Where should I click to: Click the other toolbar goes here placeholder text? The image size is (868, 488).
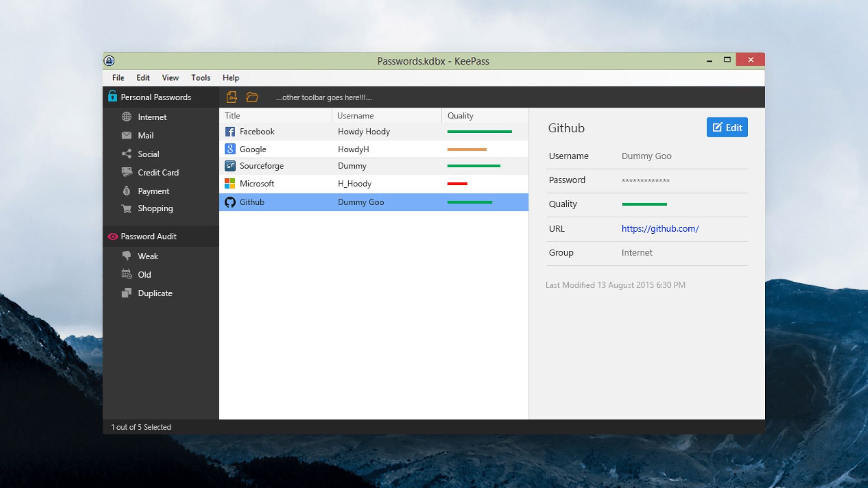pos(324,98)
